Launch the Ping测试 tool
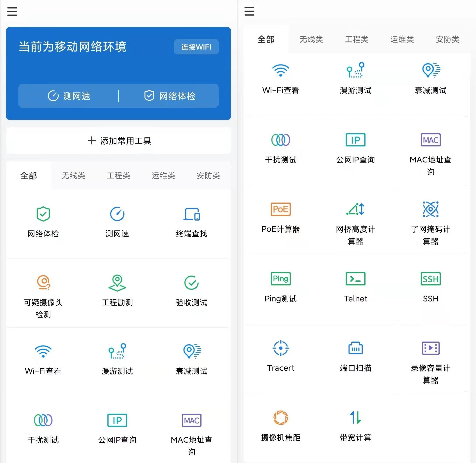The height and width of the screenshot is (463, 476). tap(280, 289)
